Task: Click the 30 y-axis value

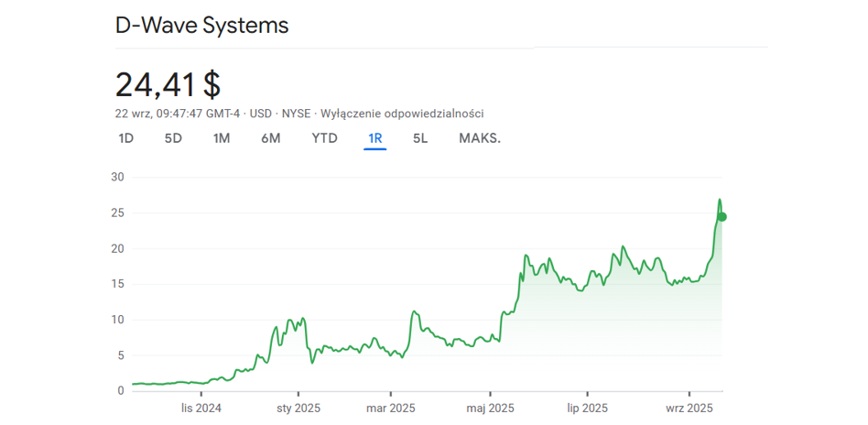Action: pos(119,178)
